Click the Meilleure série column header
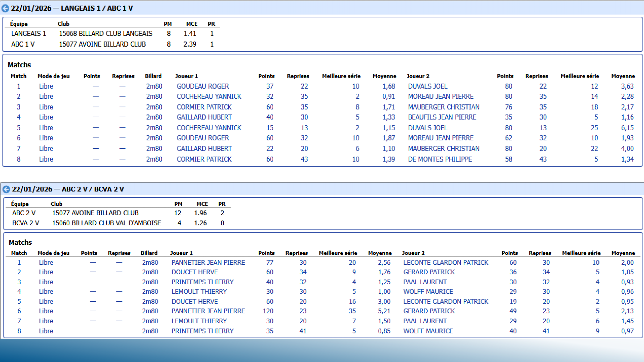Image resolution: width=644 pixels, height=362 pixels. tap(341, 76)
